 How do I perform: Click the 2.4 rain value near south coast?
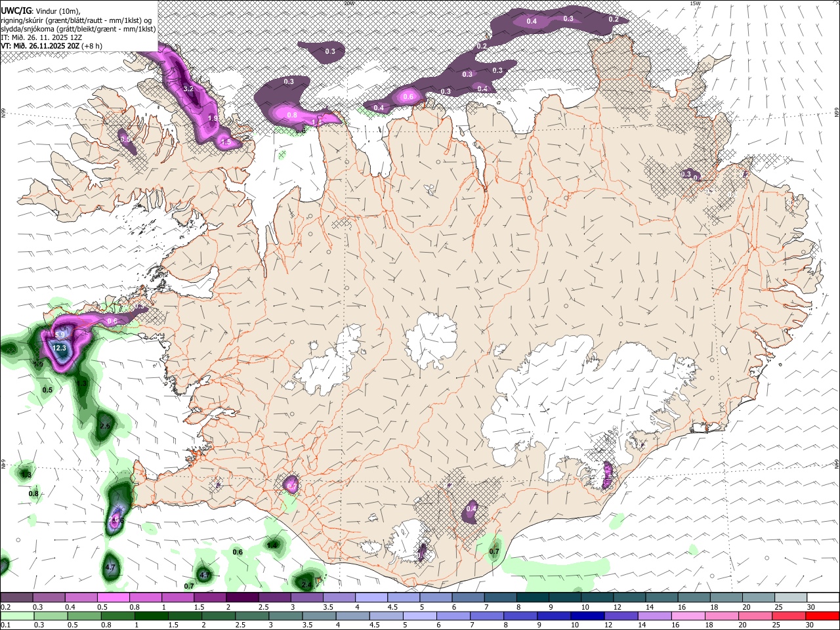(x=306, y=584)
